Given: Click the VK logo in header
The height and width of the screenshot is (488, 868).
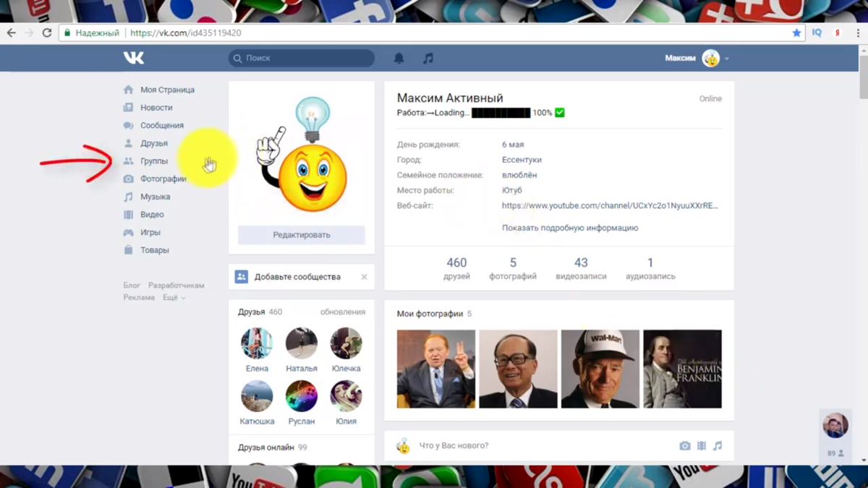Looking at the screenshot, I should click(134, 58).
